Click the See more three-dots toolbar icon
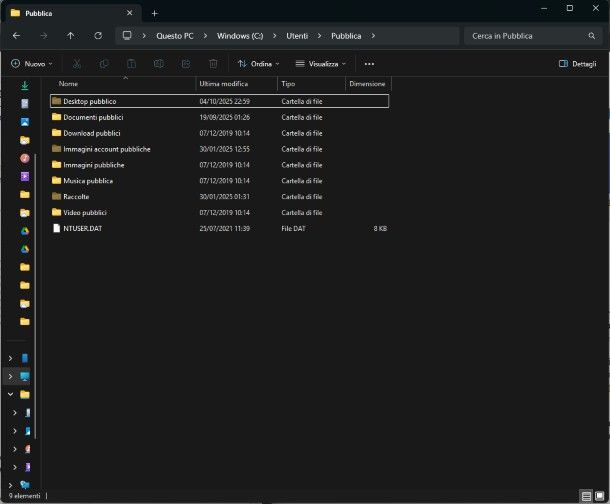The height and width of the screenshot is (504, 610). tap(369, 63)
